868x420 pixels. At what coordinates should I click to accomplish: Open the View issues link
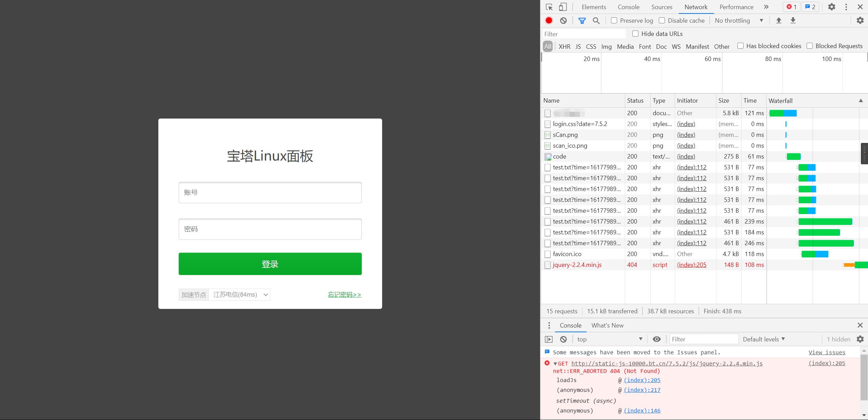click(x=827, y=352)
